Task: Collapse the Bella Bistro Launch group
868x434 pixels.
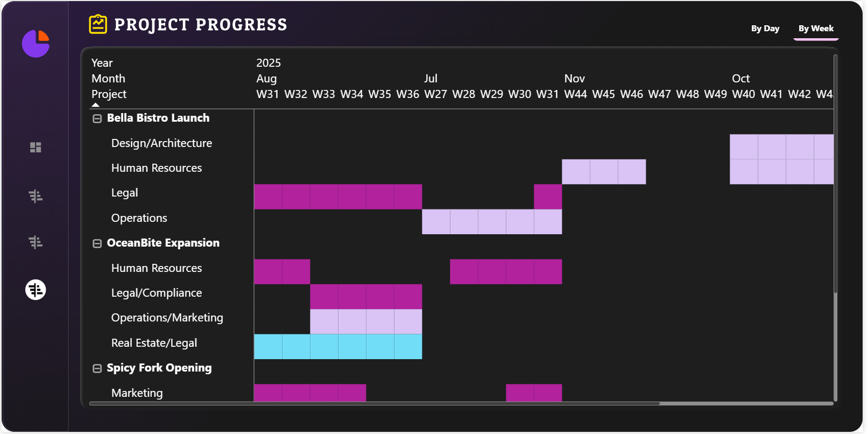Action: (x=97, y=118)
